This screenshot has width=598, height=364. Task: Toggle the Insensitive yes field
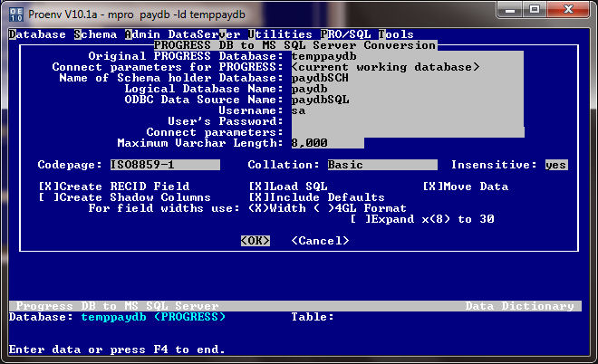(x=556, y=165)
